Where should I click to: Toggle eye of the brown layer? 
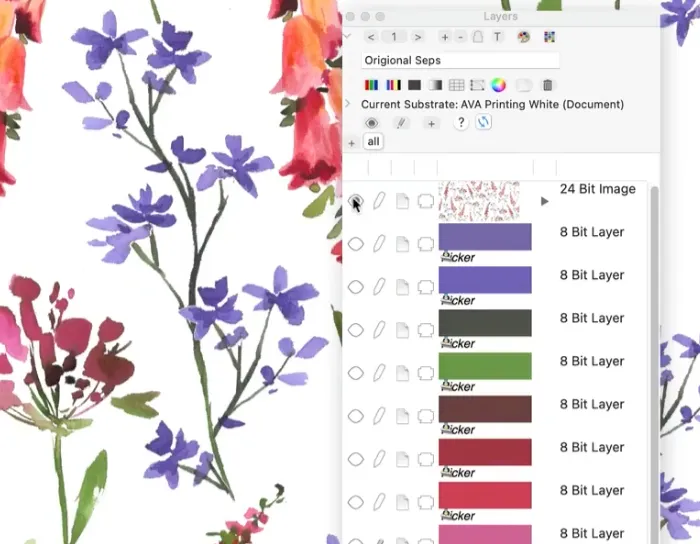[356, 416]
